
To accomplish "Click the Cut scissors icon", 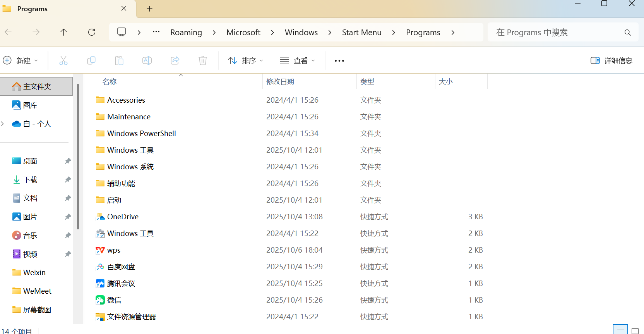I will tap(63, 60).
